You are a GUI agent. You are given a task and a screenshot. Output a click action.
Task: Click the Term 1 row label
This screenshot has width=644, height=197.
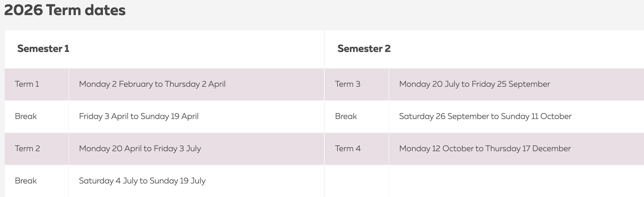(27, 84)
